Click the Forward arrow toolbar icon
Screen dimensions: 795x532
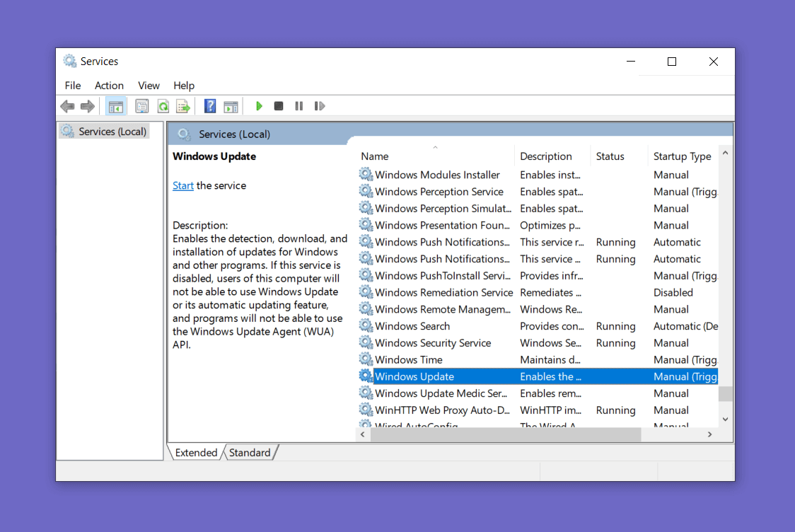pos(88,106)
